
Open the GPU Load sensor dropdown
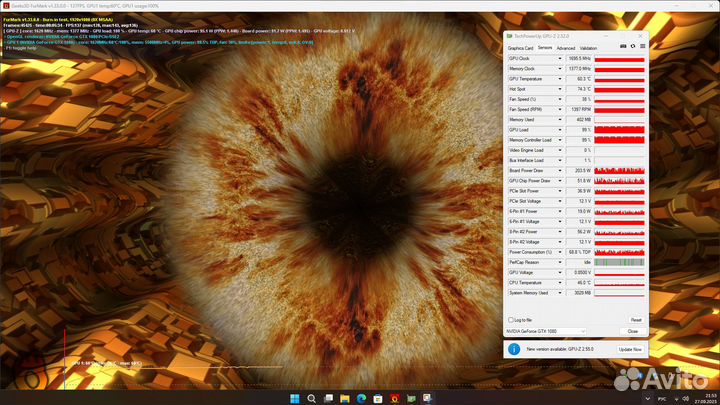pyautogui.click(x=560, y=130)
